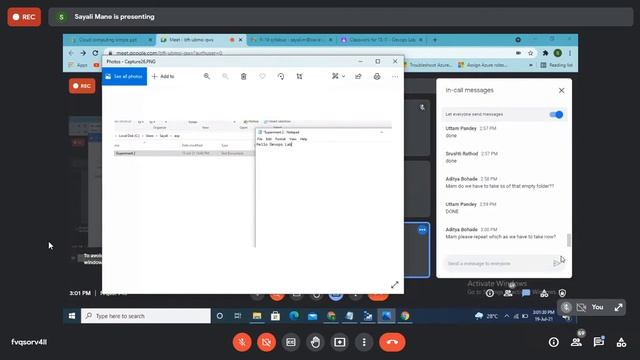Open See more menu in Photos

[x=395, y=76]
